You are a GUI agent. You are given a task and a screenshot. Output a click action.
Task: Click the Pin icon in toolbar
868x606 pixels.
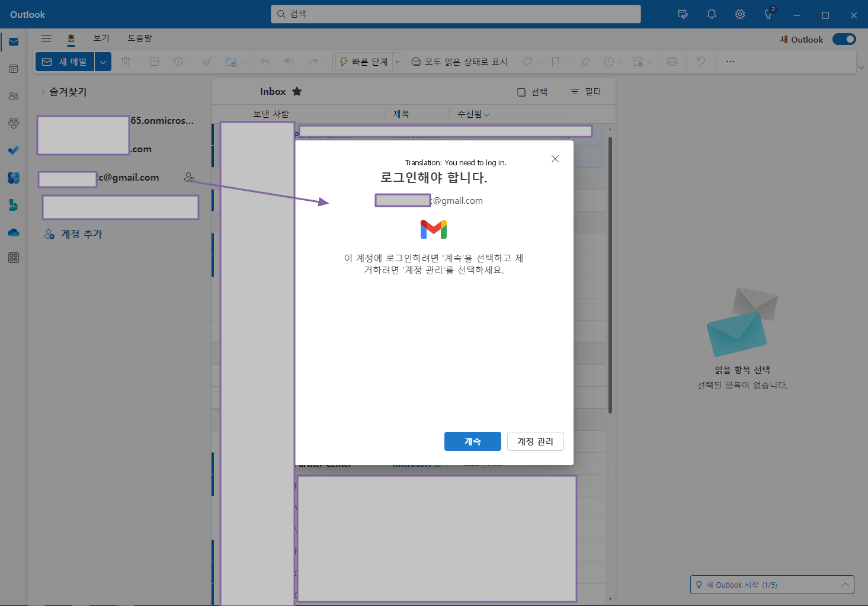(x=585, y=62)
